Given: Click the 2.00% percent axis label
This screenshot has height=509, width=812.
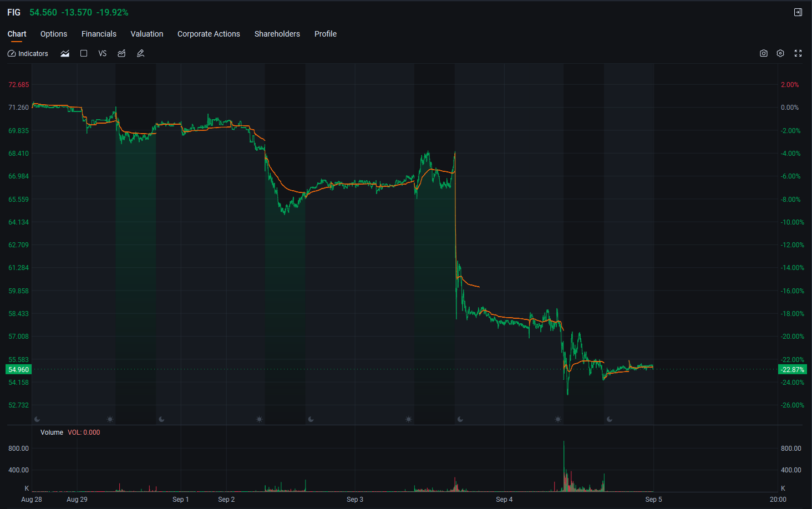Looking at the screenshot, I should [x=790, y=85].
